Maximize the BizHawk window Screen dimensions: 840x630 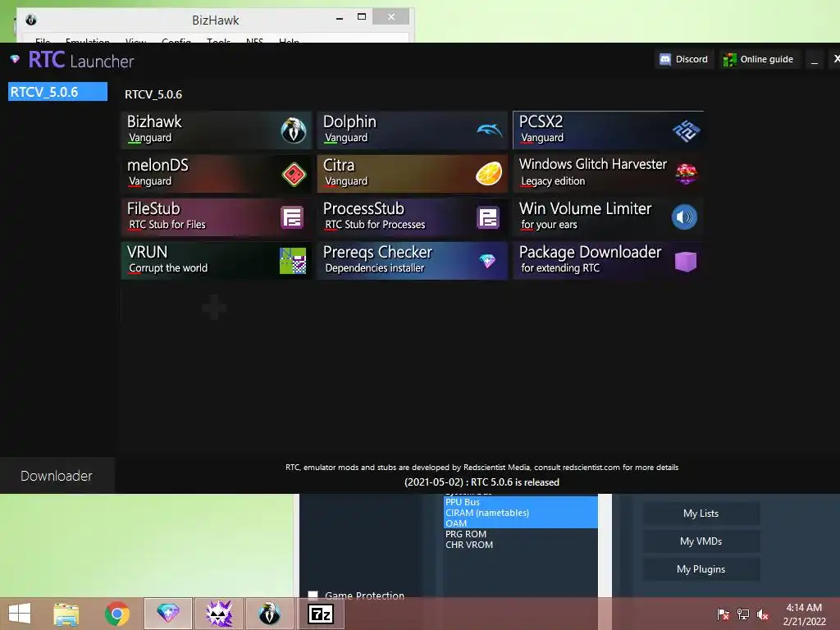tap(362, 16)
